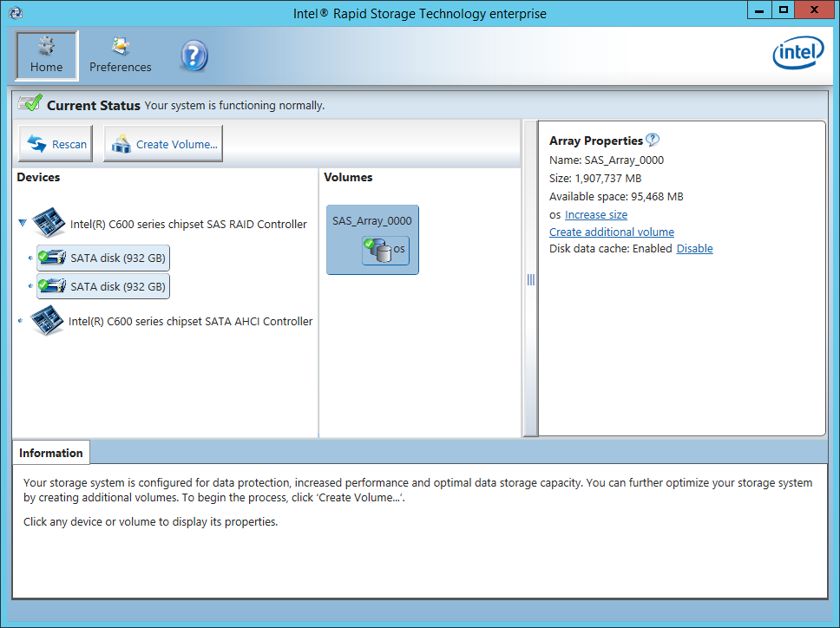Select the SATA AHCI Controller chip icon

(x=47, y=320)
